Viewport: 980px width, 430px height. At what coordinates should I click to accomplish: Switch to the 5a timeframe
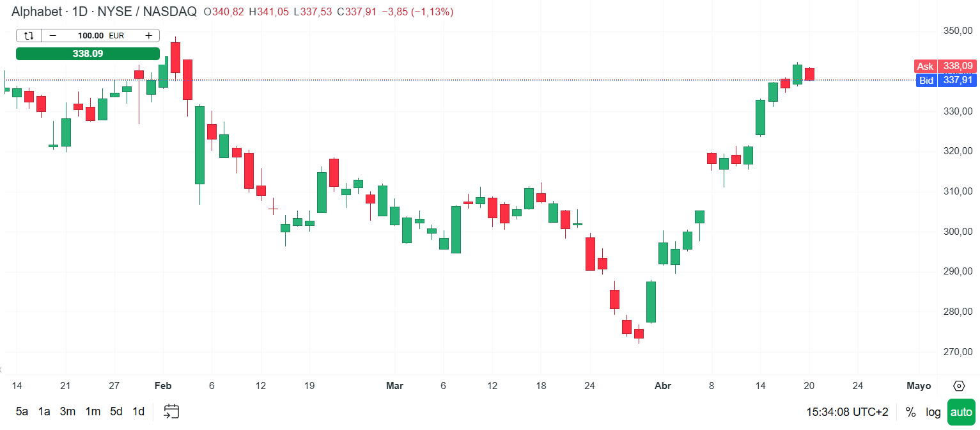22,412
